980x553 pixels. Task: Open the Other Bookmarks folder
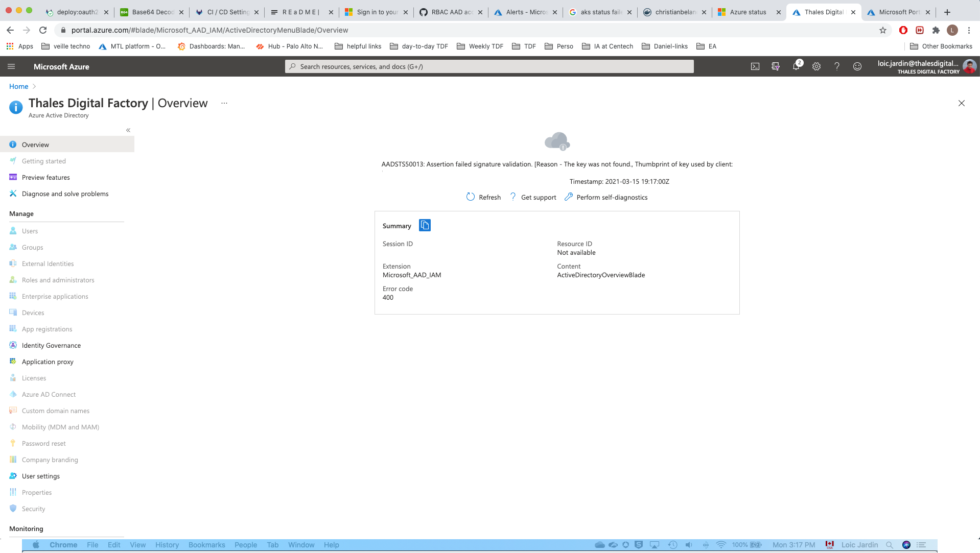tap(941, 46)
